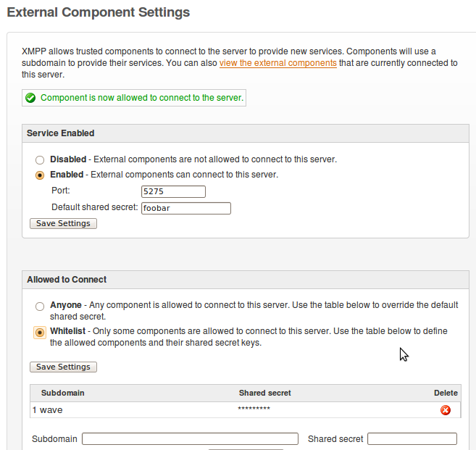This screenshot has width=476, height=450.
Task: Choose the Anyone connection option
Action: pyautogui.click(x=39, y=306)
